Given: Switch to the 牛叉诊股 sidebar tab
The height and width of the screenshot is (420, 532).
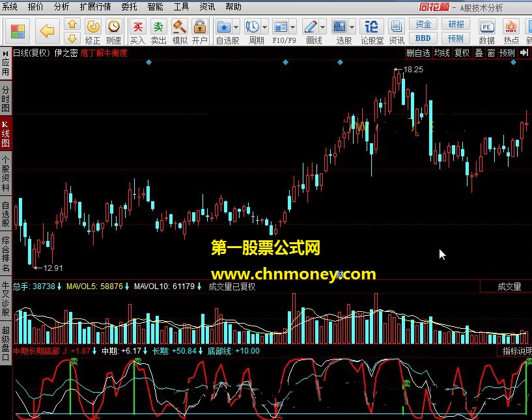Looking at the screenshot, I should pos(5,298).
